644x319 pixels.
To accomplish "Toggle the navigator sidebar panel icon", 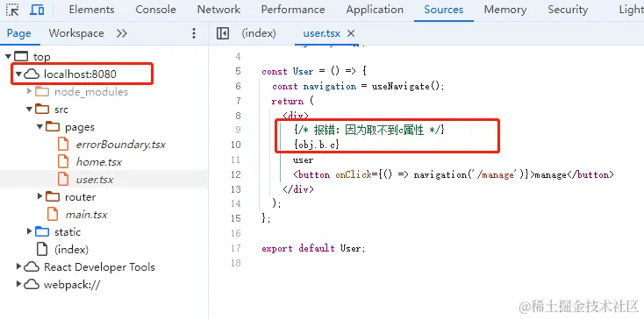I will pos(223,33).
